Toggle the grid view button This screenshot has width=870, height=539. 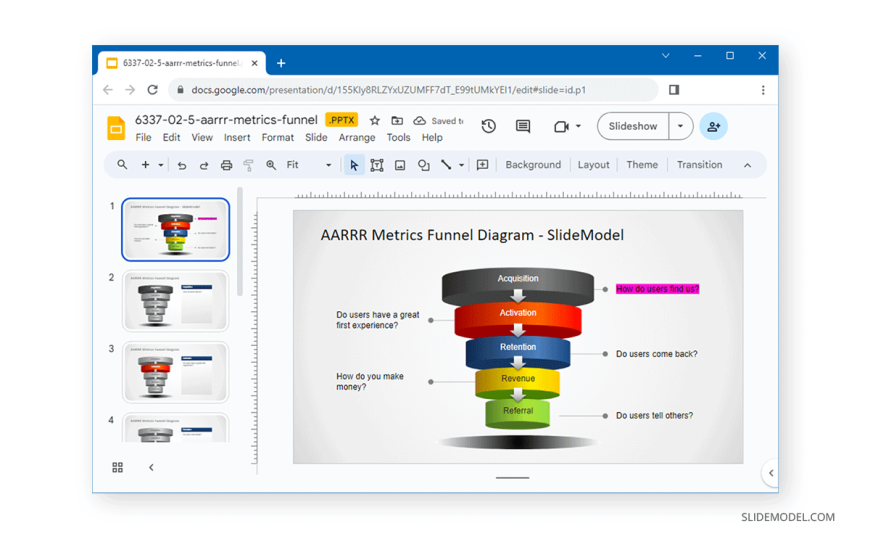(117, 467)
